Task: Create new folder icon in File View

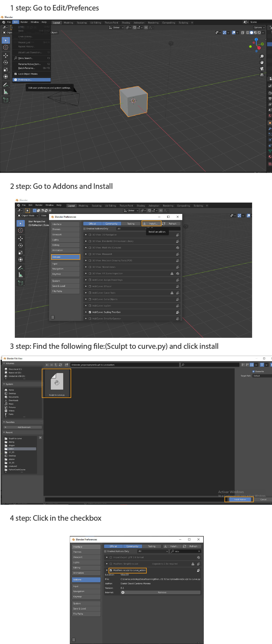Action: pyautogui.click(x=67, y=365)
